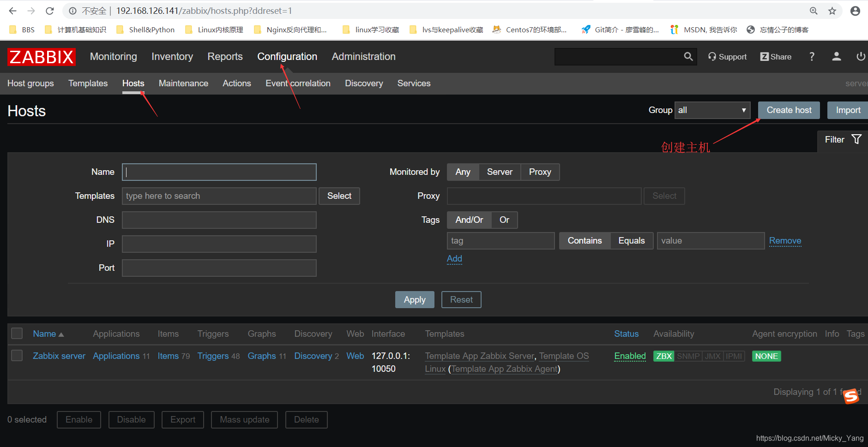The image size is (868, 447).
Task: Click browser back arrow
Action: 13,11
